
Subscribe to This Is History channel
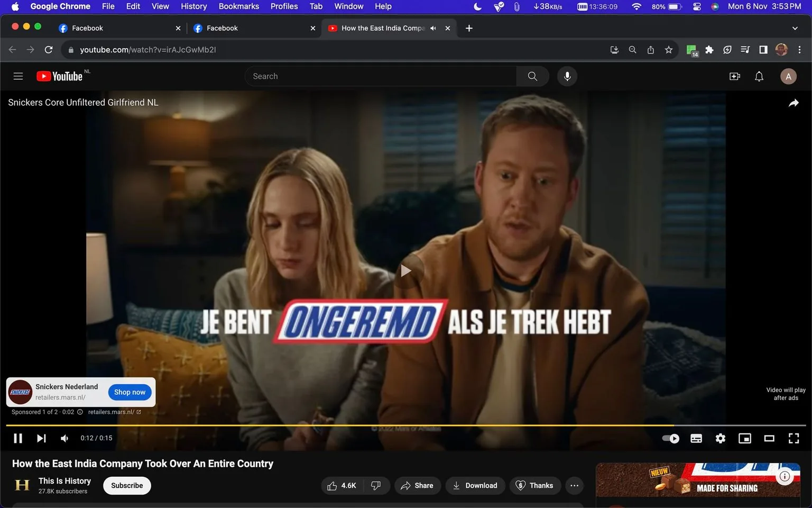pyautogui.click(x=126, y=485)
